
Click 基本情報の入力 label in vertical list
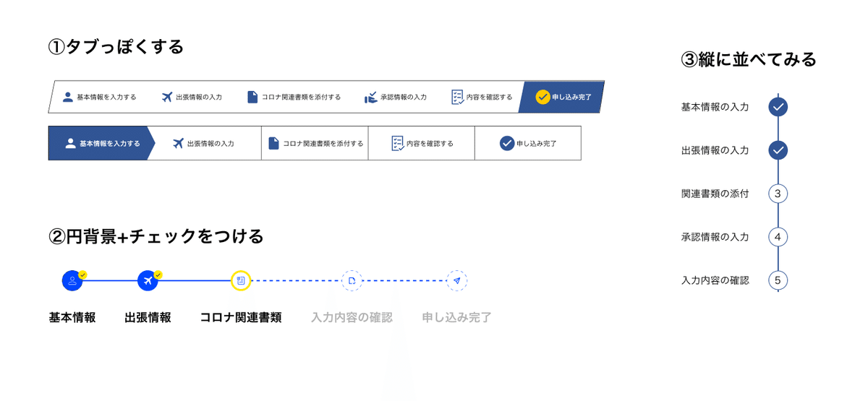coord(715,107)
